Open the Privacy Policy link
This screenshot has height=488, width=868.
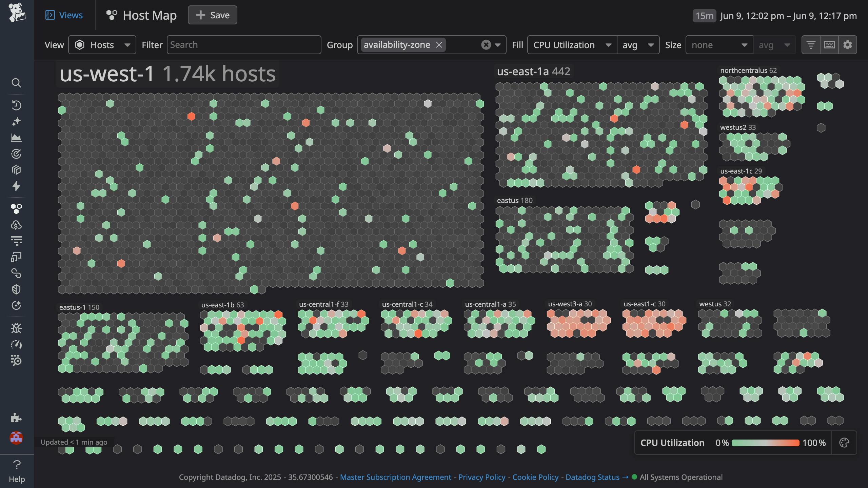(x=481, y=477)
